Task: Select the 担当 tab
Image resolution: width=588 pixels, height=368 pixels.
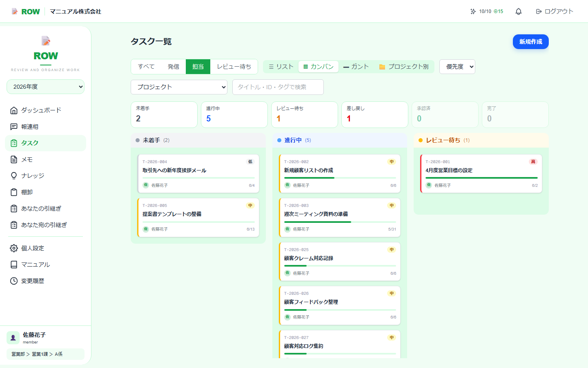Action: click(198, 67)
